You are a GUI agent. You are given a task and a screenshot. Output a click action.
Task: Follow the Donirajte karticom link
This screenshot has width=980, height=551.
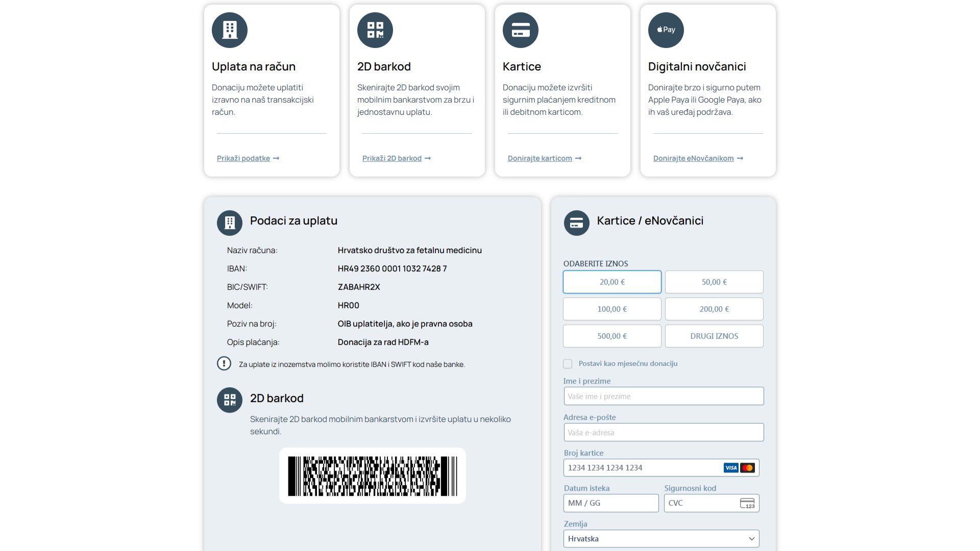[545, 158]
